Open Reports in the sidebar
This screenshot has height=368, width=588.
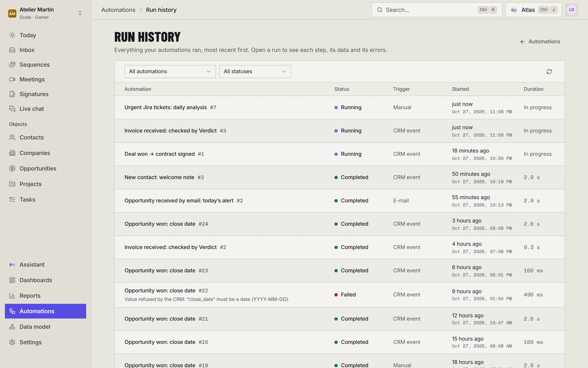(x=46, y=296)
